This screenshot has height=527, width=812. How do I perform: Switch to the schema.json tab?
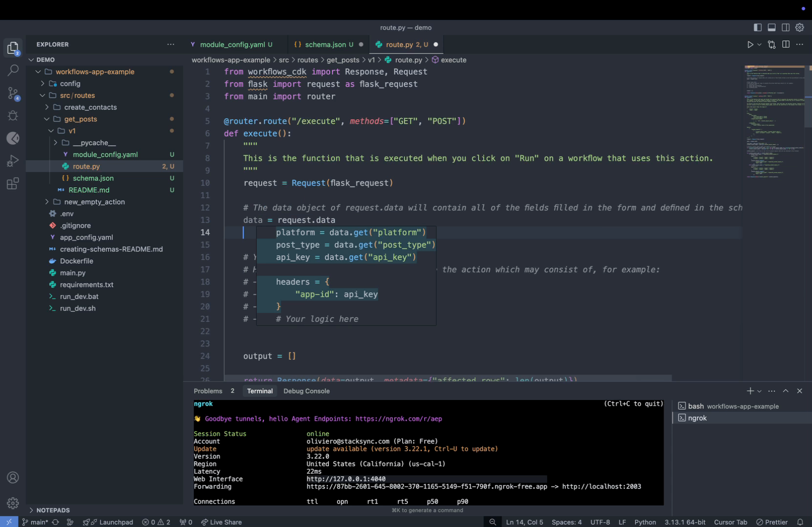coord(325,44)
